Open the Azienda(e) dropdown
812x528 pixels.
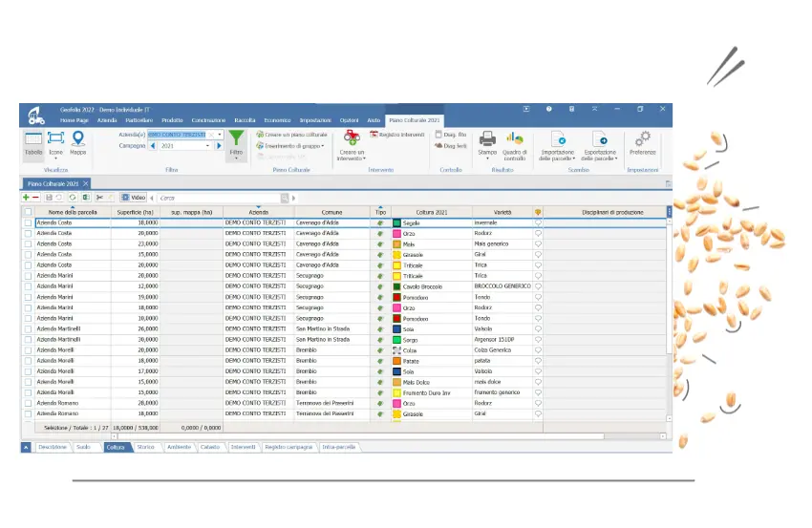point(220,135)
